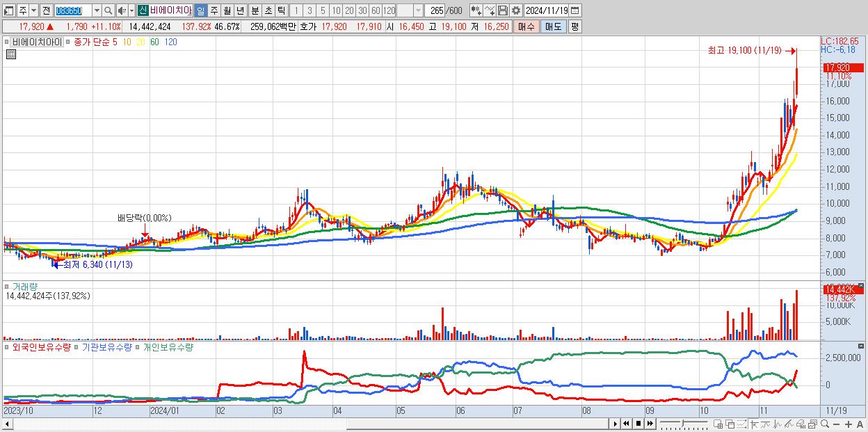Click the overlapping windows icon

pos(730,424)
